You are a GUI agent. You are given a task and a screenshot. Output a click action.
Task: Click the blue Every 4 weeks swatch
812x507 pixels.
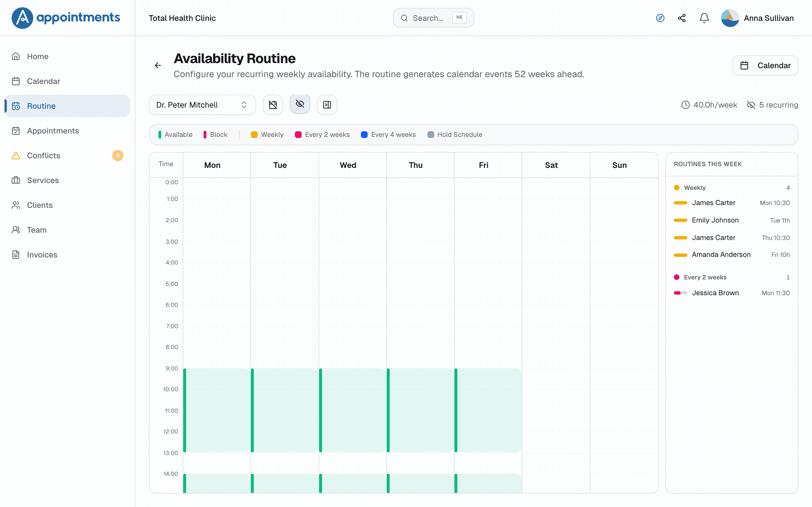tap(364, 135)
